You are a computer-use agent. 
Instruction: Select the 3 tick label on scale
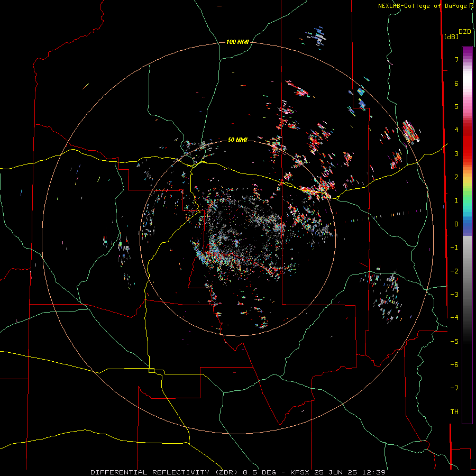(x=456, y=153)
